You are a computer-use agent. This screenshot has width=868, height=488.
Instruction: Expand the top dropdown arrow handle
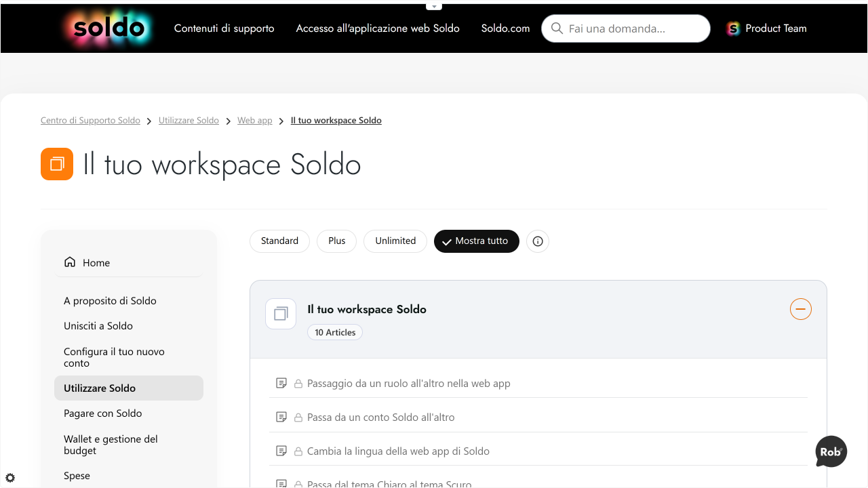(x=434, y=6)
